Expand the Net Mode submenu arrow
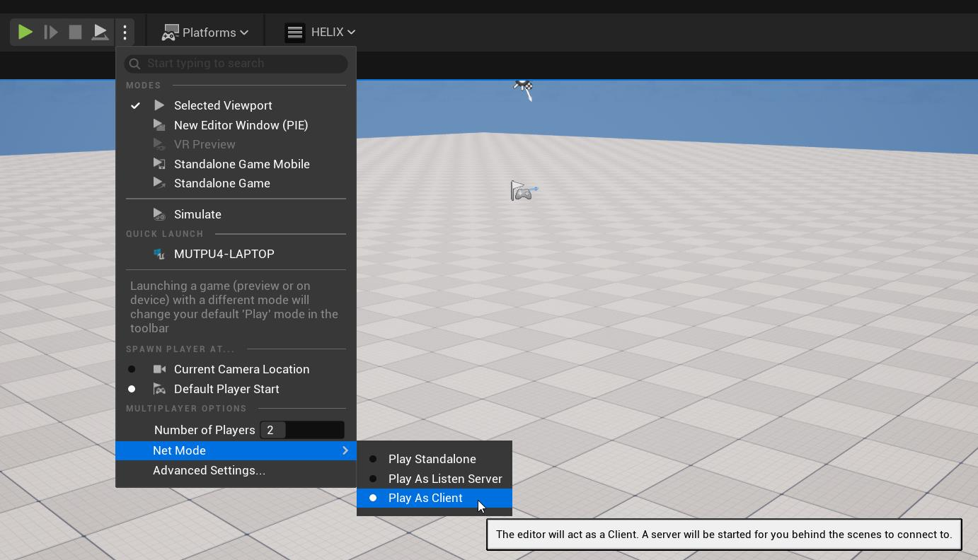The height and width of the screenshot is (560, 978). coord(345,450)
